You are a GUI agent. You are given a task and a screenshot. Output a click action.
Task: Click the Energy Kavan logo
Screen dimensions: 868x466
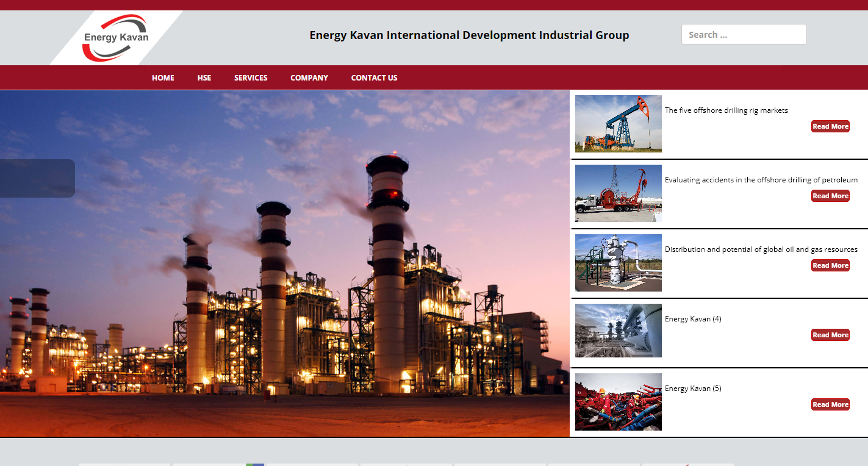coord(116,38)
